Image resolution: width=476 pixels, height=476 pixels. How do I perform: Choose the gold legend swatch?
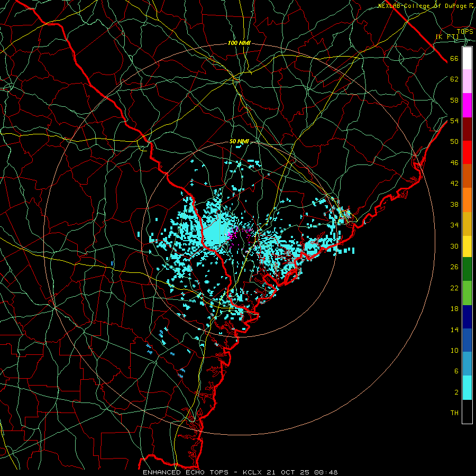[x=467, y=224]
